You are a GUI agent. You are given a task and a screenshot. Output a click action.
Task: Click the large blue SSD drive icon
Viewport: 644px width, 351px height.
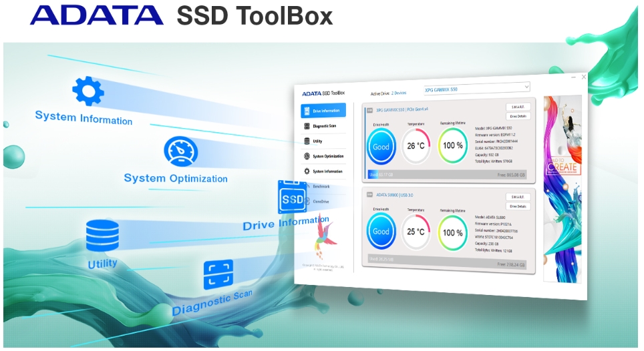coord(293,198)
